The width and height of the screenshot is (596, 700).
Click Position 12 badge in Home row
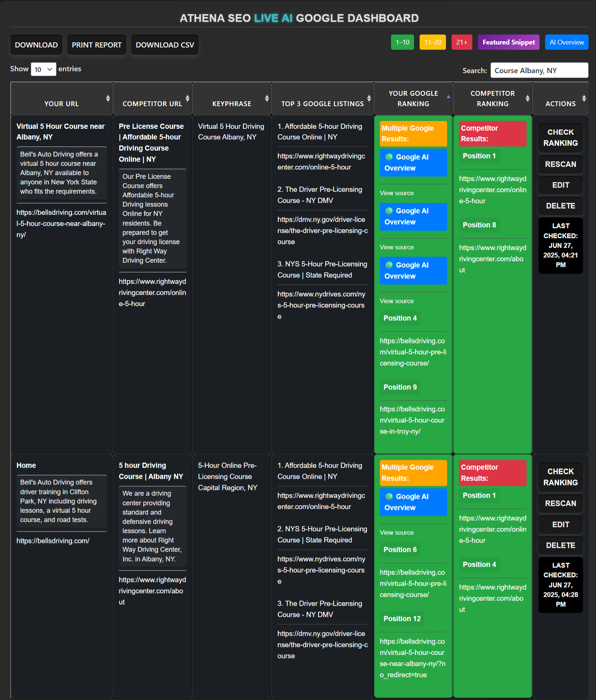(x=402, y=619)
